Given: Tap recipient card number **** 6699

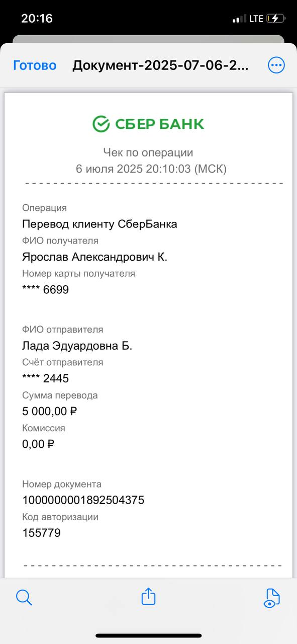Looking at the screenshot, I should 45,290.
